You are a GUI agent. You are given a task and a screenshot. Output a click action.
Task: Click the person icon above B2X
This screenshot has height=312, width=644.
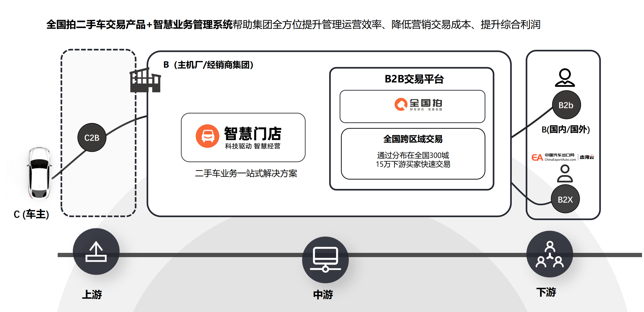pyautogui.click(x=565, y=173)
